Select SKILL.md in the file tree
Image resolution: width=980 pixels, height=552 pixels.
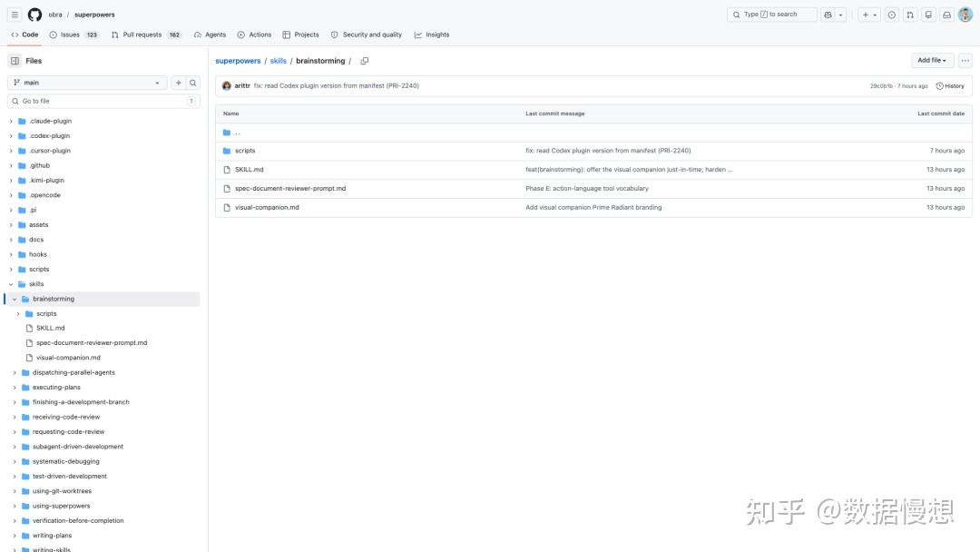(x=50, y=328)
